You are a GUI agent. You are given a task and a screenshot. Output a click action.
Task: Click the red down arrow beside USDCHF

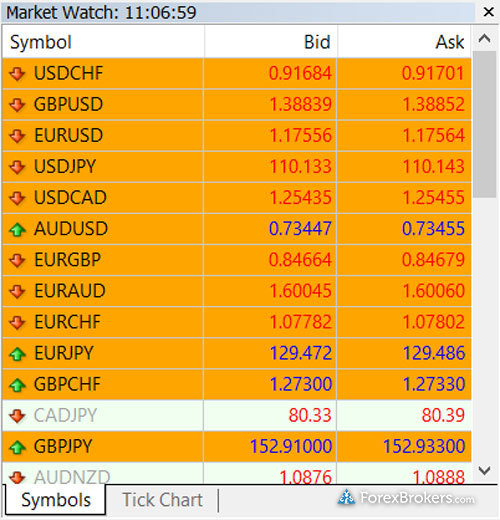point(17,74)
